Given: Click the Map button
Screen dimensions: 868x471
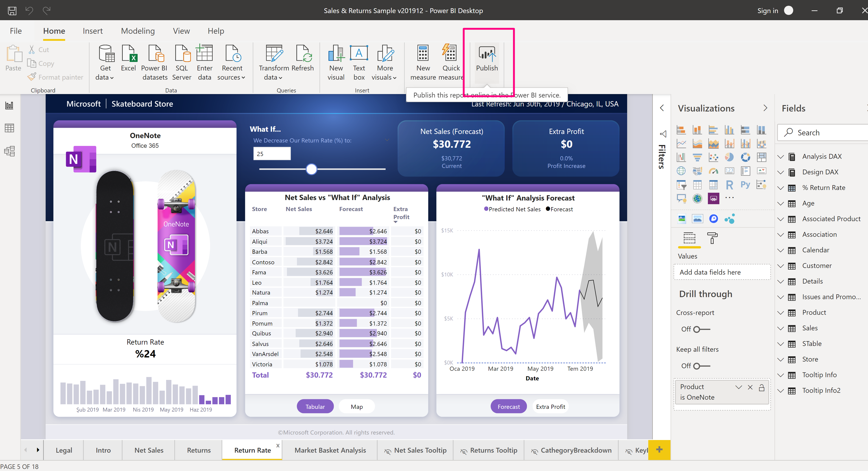Looking at the screenshot, I should (356, 407).
